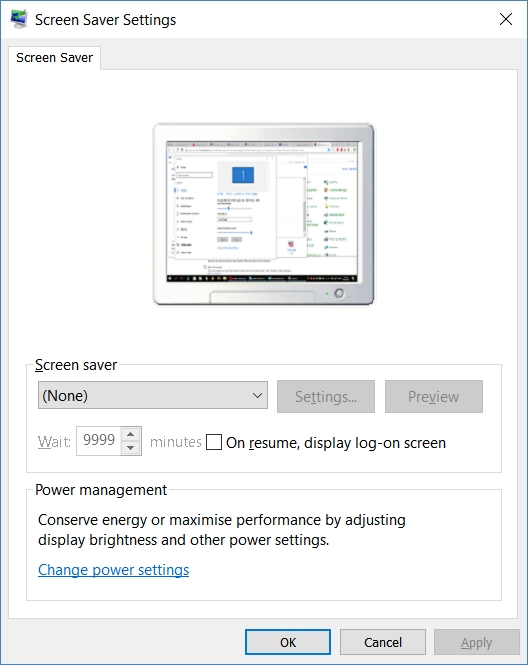The width and height of the screenshot is (528, 665).
Task: Click the Power management group heading
Action: [x=101, y=490]
